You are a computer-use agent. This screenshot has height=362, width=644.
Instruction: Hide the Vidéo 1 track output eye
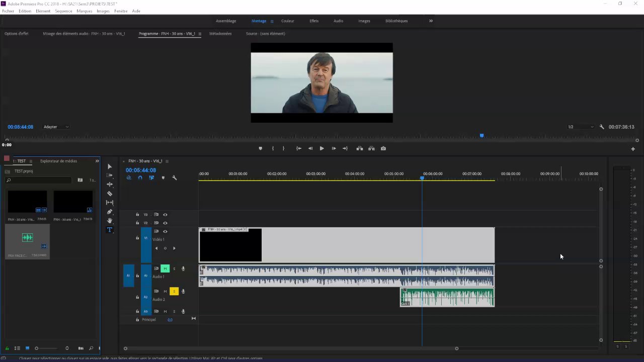click(x=165, y=231)
